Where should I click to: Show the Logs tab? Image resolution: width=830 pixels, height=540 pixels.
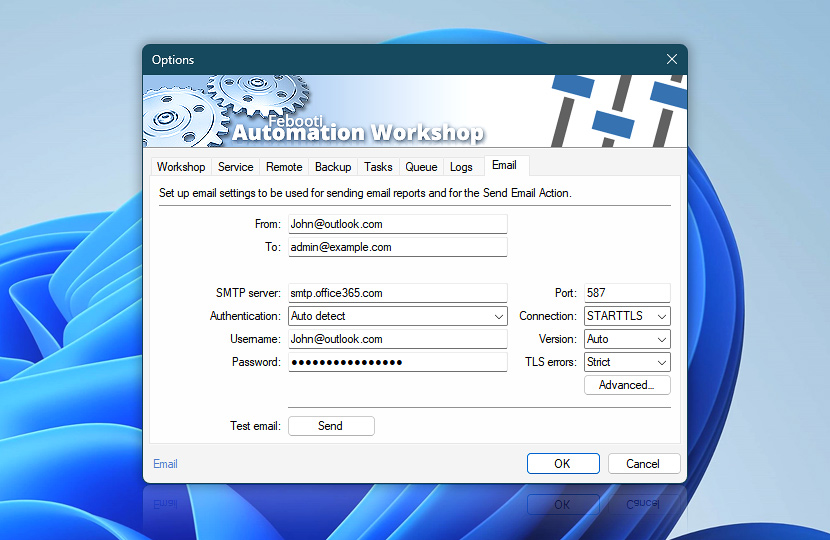point(461,167)
